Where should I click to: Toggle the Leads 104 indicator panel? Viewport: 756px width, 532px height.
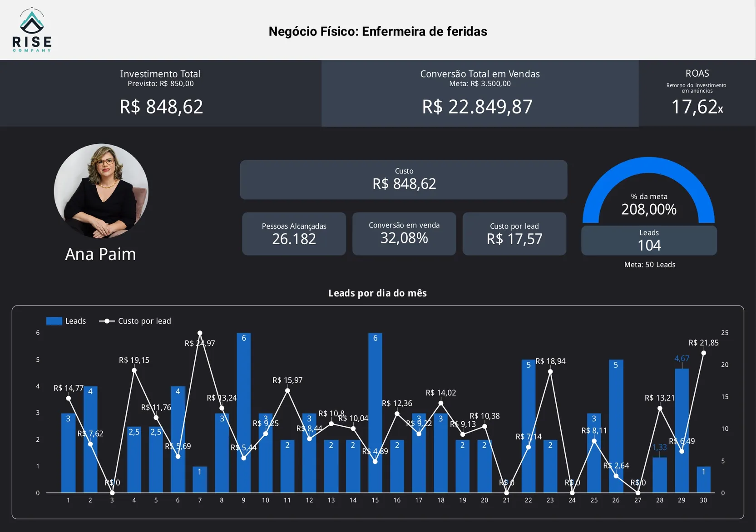(x=648, y=240)
